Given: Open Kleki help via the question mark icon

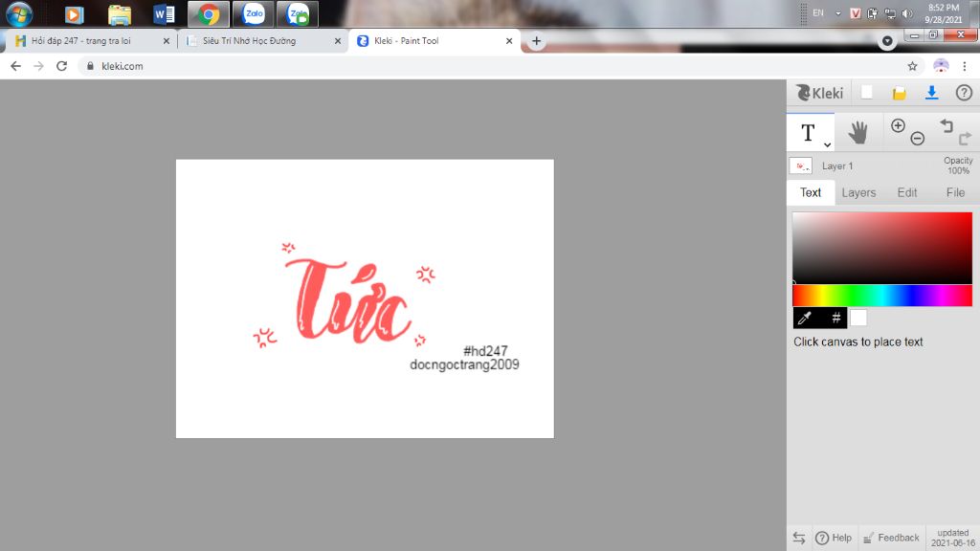Looking at the screenshot, I should point(964,93).
